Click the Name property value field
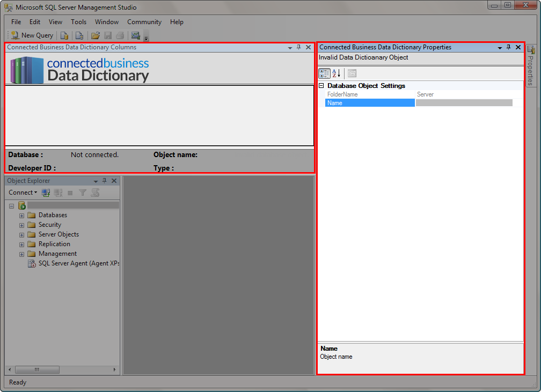The image size is (541, 392). [464, 103]
